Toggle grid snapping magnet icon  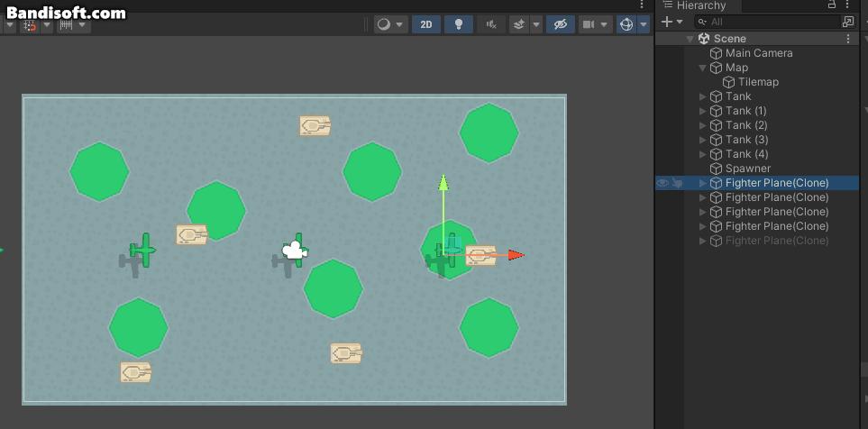click(30, 25)
